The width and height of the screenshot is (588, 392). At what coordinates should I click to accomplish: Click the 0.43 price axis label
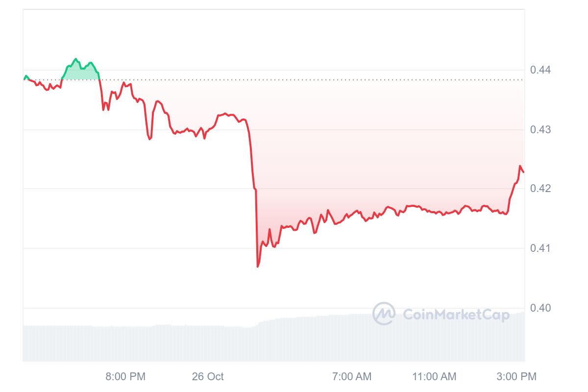click(x=541, y=130)
